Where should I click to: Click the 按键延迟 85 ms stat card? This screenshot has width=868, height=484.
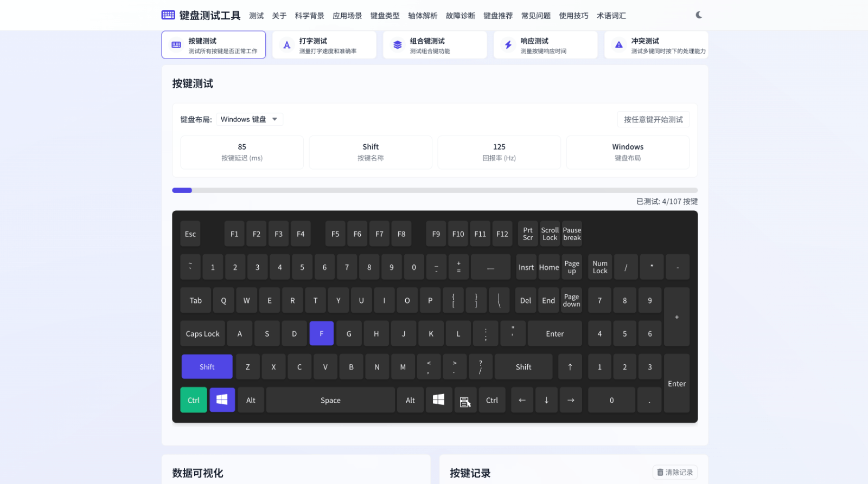[x=242, y=152]
